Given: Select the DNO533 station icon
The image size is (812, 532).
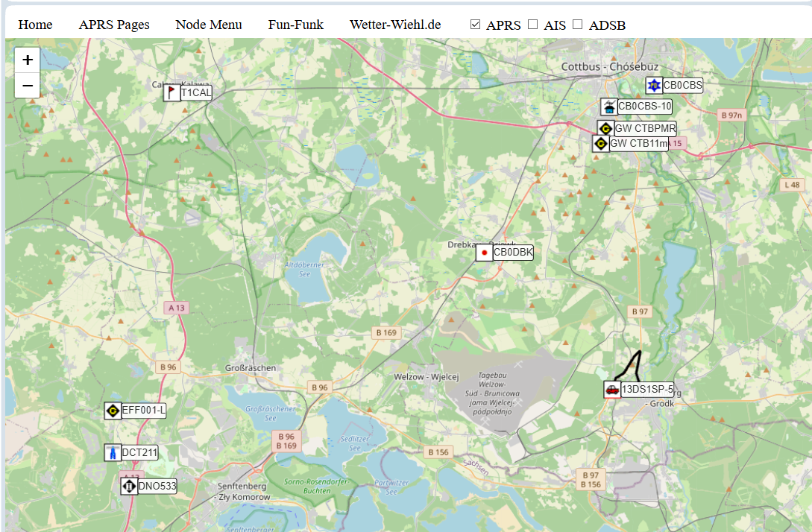Looking at the screenshot, I should point(129,486).
